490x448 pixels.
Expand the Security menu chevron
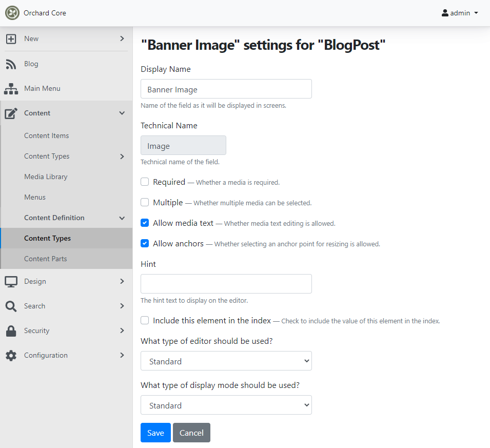(122, 330)
